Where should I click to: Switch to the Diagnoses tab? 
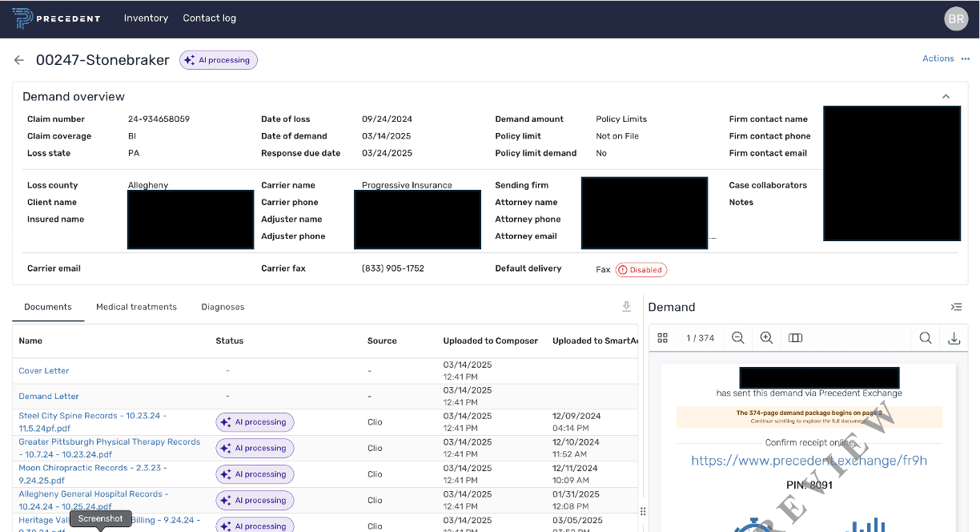(x=223, y=307)
